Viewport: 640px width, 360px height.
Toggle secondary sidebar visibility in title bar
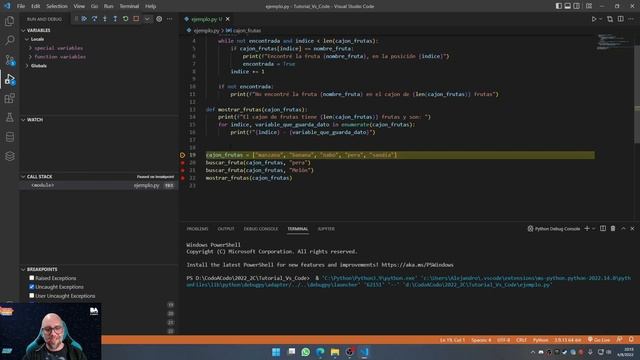click(576, 6)
